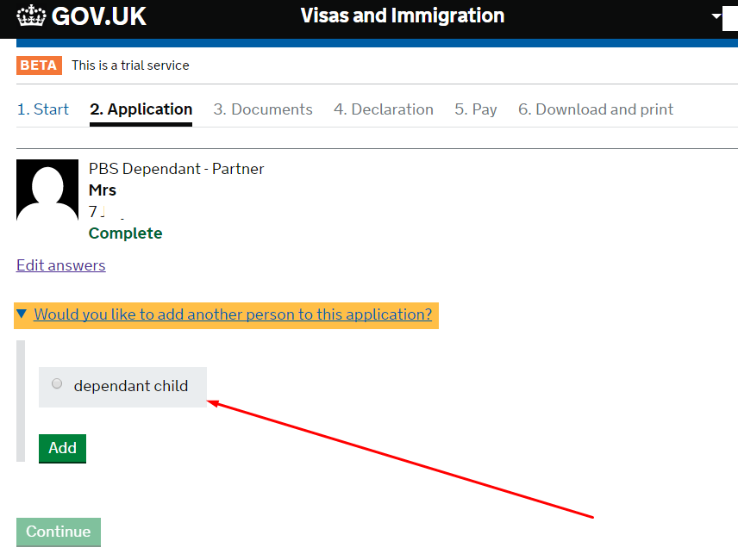The height and width of the screenshot is (560, 738).
Task: Click the Visas and Immigration header title
Action: click(403, 16)
